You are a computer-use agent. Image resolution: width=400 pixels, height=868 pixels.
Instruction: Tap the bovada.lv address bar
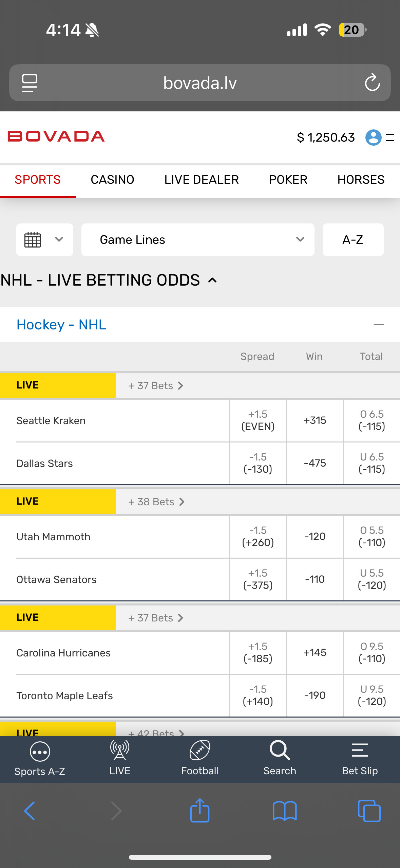coord(200,83)
